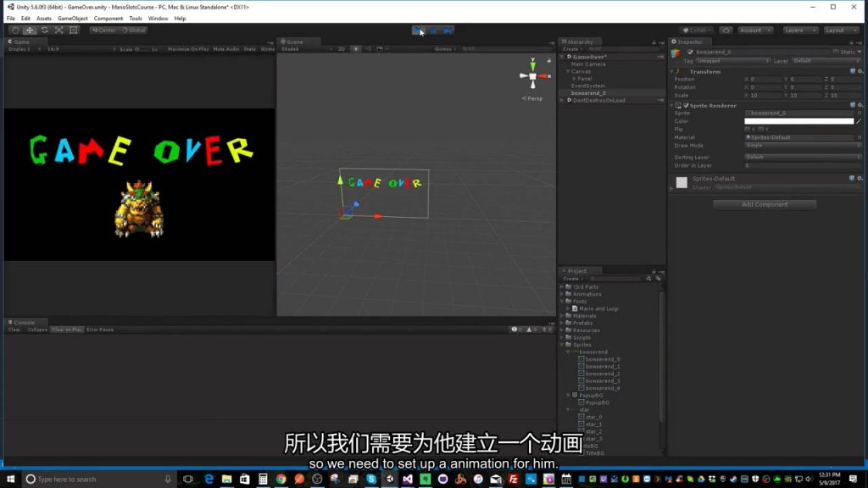868x488 pixels.
Task: Toggle the Static checkbox for bowserend_0
Action: tap(836, 51)
